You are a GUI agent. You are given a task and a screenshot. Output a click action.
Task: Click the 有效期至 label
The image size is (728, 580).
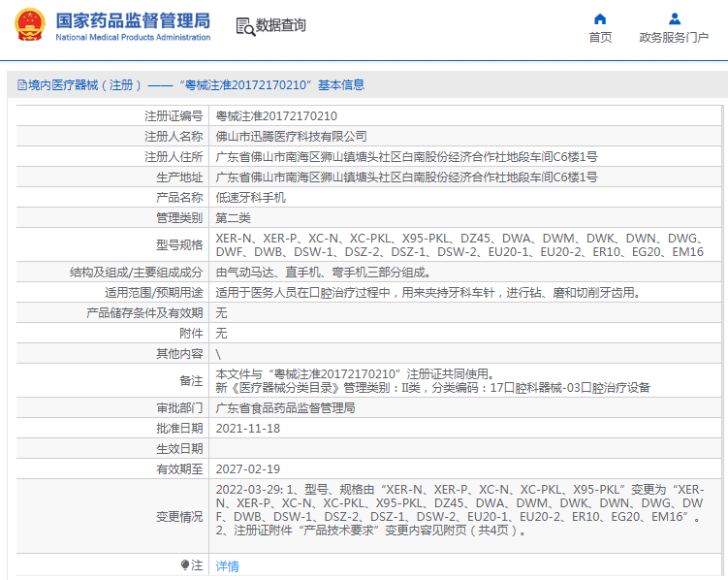pyautogui.click(x=179, y=469)
